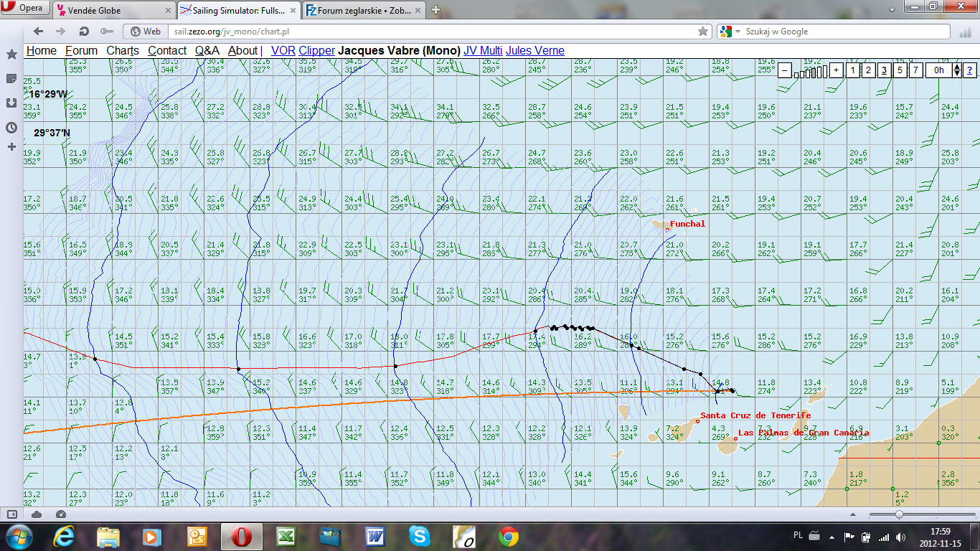The image size is (980, 551).
Task: Switch to the Jules Verne race
Action: (535, 51)
